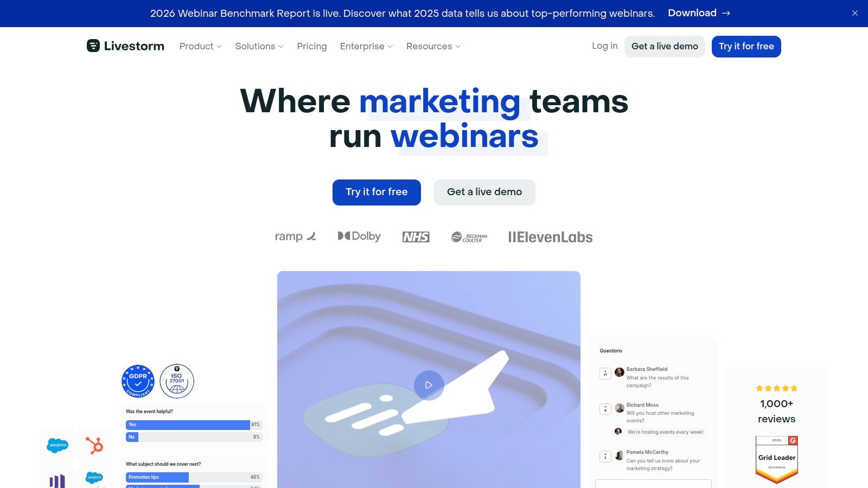Click header Try it for free button

click(x=746, y=46)
